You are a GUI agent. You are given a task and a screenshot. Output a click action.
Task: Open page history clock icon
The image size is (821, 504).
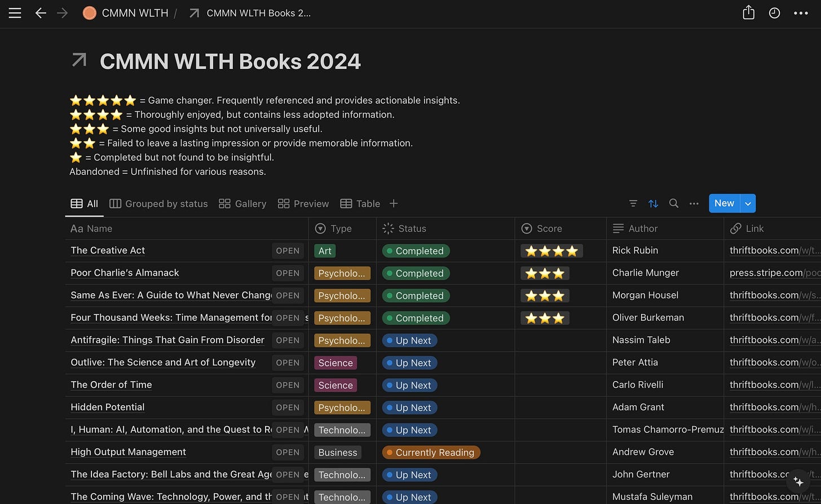tap(774, 13)
